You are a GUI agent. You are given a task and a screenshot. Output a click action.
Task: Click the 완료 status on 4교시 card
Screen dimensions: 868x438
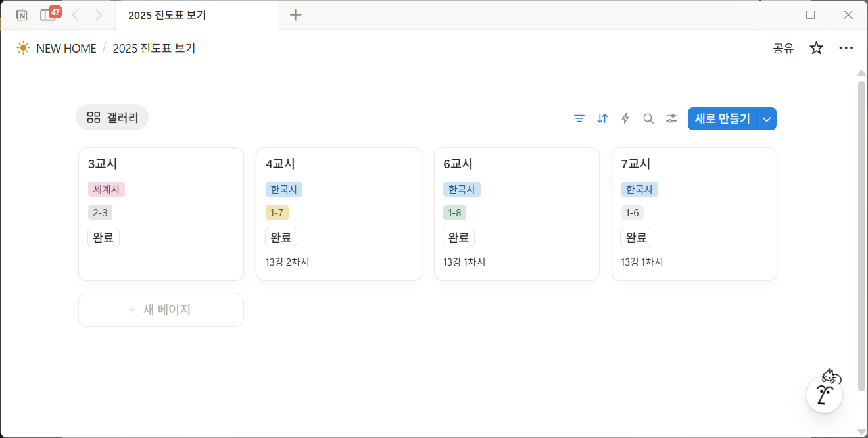coord(281,237)
